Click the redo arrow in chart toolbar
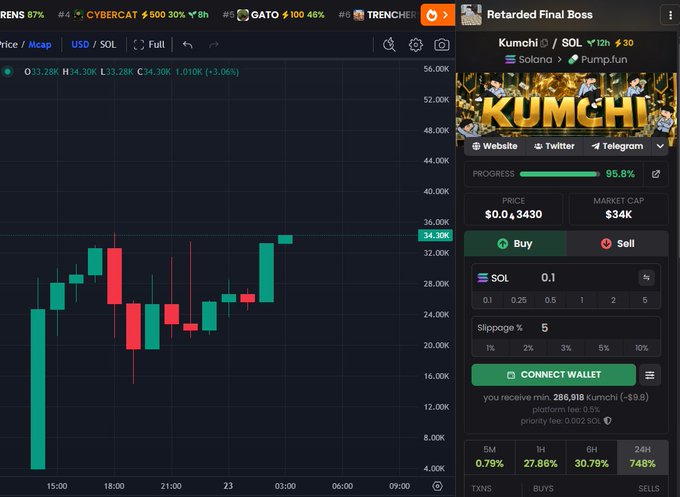This screenshot has height=497, width=680. tap(214, 45)
